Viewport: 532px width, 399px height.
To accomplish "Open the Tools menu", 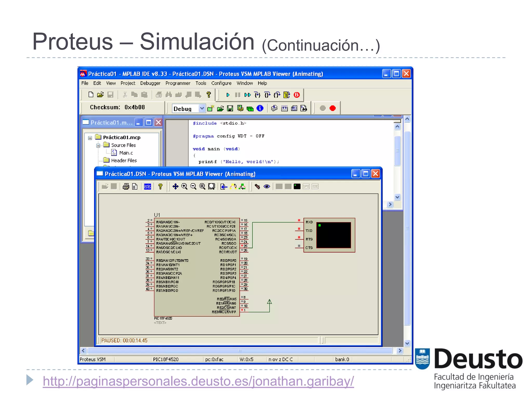I will click(201, 83).
